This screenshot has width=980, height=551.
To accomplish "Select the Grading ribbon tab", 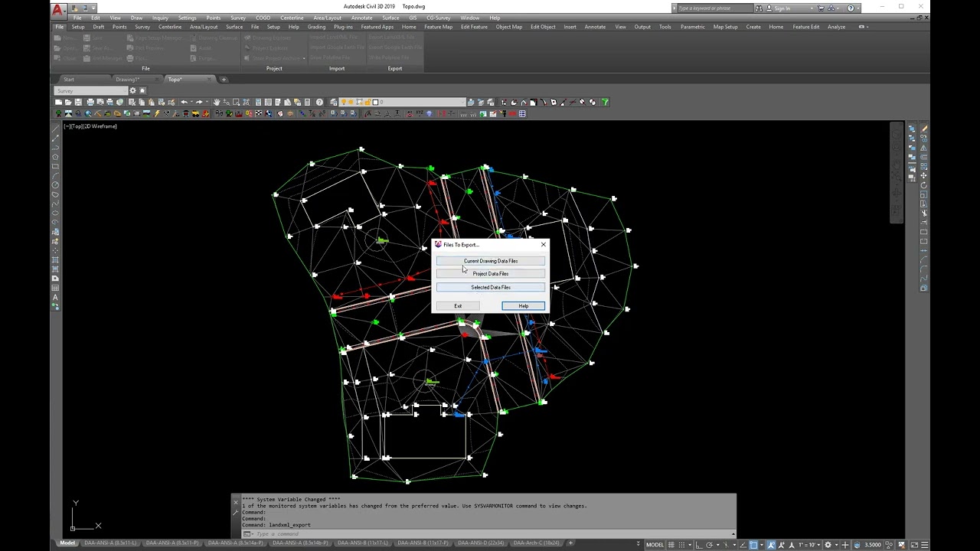I will (316, 27).
